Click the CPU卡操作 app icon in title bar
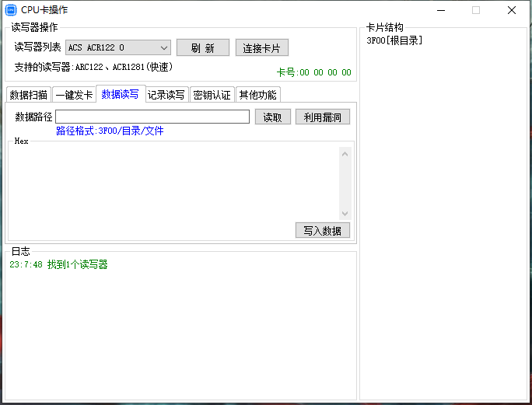 coord(11,10)
